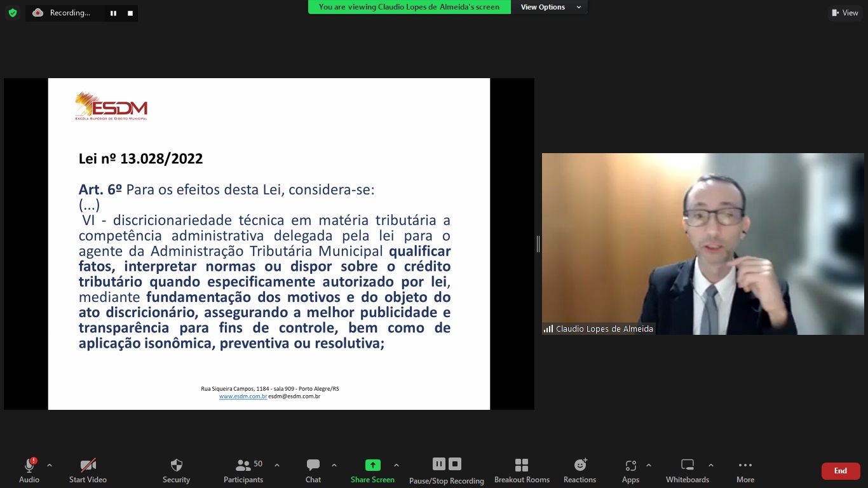Expand Share Screen options chevron
This screenshot has height=488, width=868.
click(x=397, y=465)
